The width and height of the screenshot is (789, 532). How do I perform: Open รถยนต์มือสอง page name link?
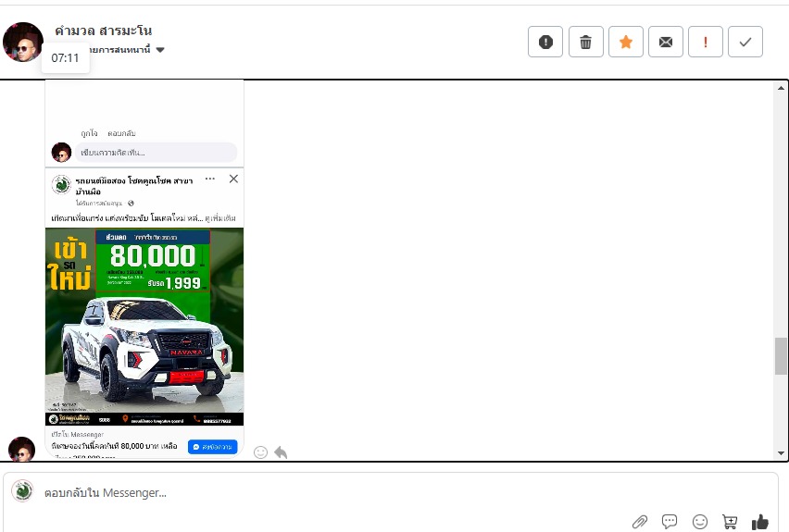coord(134,186)
